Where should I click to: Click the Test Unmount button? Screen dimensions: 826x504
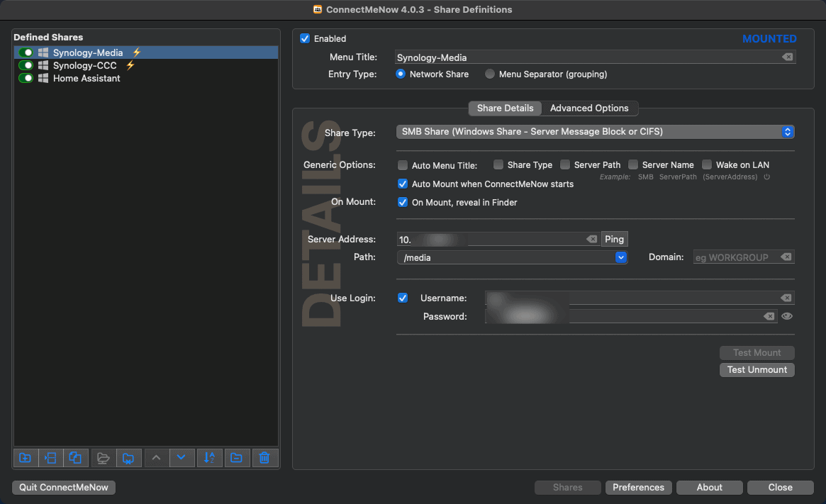pos(757,370)
